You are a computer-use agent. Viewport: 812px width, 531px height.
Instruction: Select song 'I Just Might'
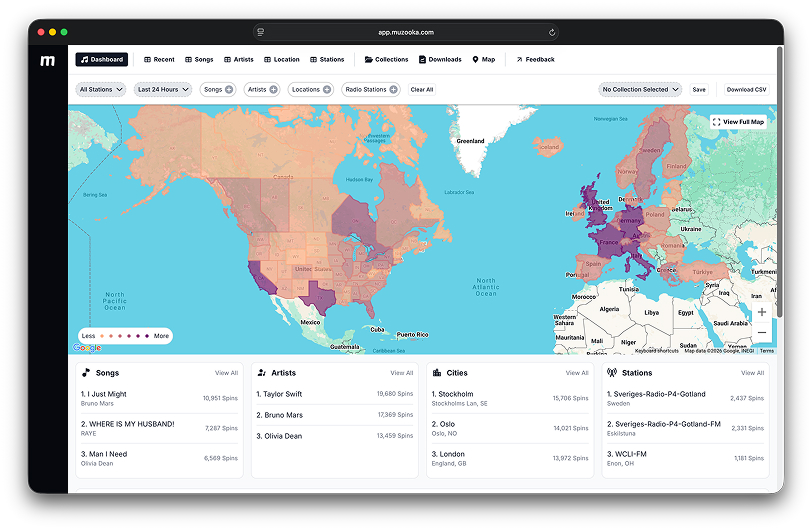(x=159, y=398)
